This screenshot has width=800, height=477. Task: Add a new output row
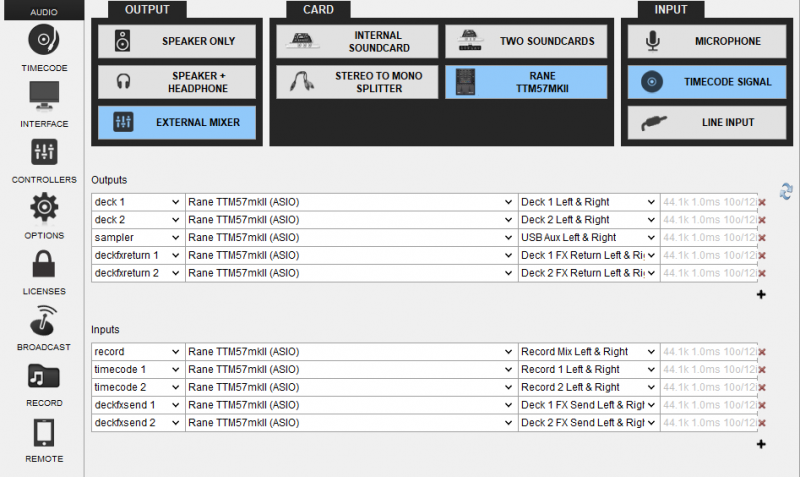(x=761, y=294)
